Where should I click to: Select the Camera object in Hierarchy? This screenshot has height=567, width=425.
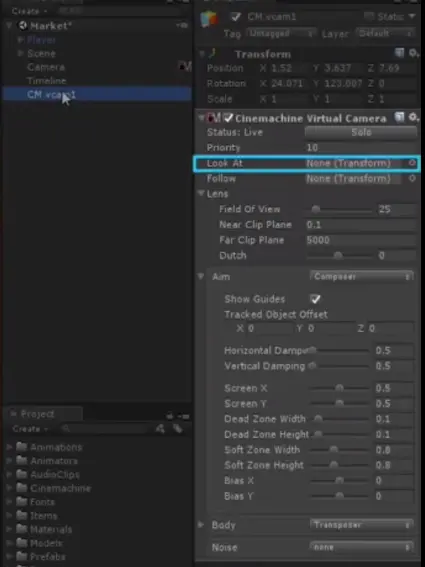[x=46, y=67]
